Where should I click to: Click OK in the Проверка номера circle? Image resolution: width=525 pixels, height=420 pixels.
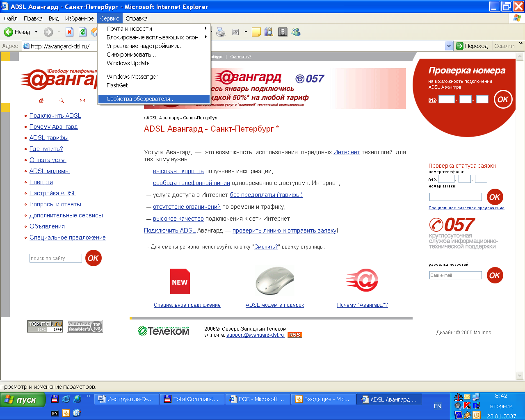503,99
